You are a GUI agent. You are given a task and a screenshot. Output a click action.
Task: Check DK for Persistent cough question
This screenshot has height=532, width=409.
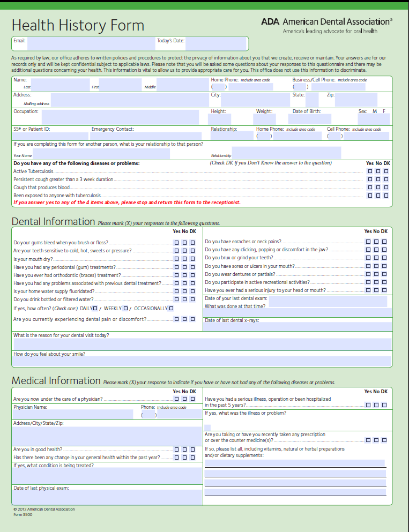pyautogui.click(x=386, y=179)
